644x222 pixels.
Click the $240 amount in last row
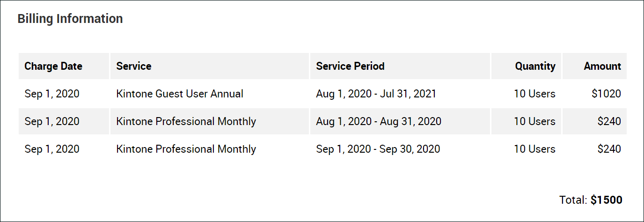point(609,149)
